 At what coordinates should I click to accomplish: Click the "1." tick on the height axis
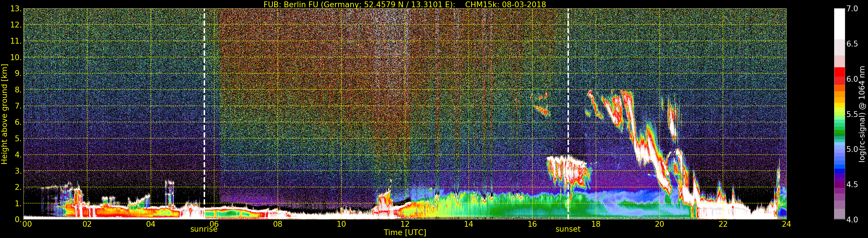click(x=18, y=203)
